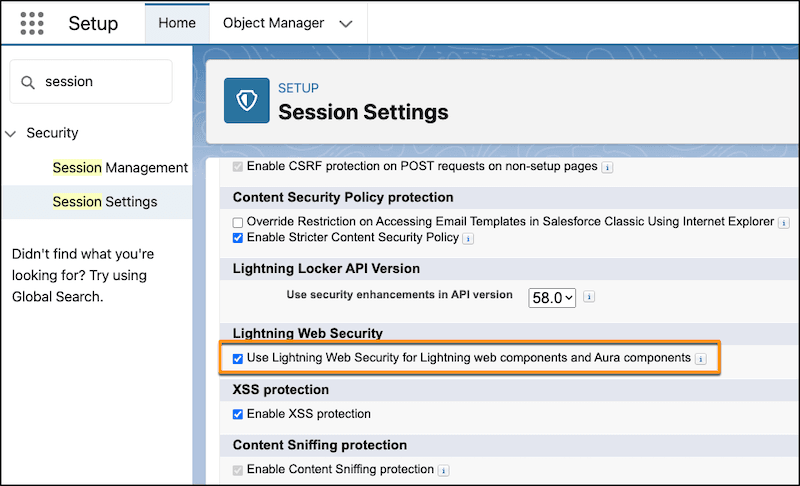Click the Quick Find search field

(x=100, y=82)
